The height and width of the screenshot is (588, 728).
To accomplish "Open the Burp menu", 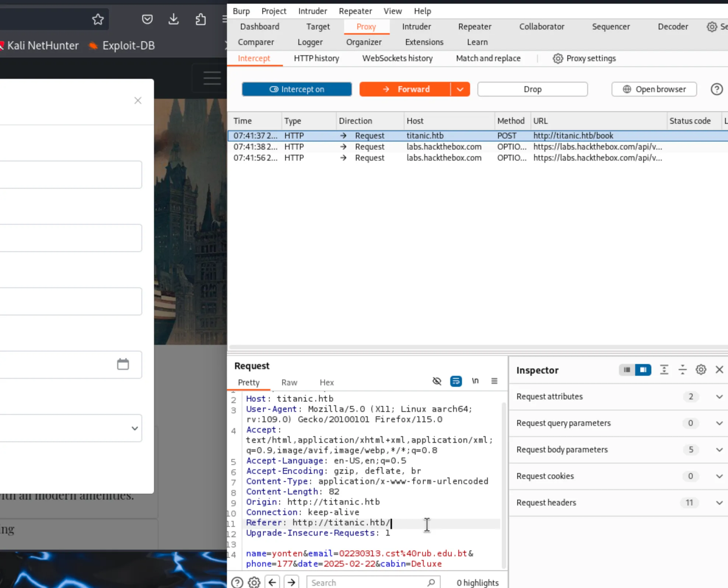I will 241,11.
